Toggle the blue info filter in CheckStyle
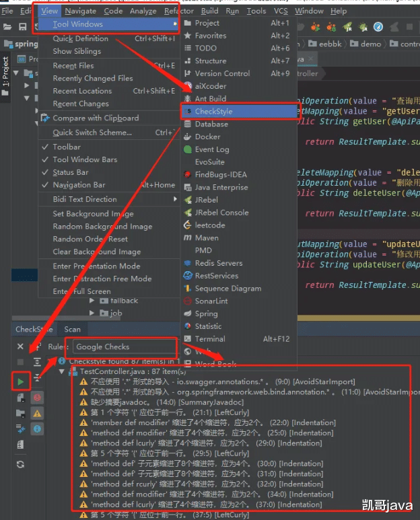420x520 pixels. (x=37, y=429)
